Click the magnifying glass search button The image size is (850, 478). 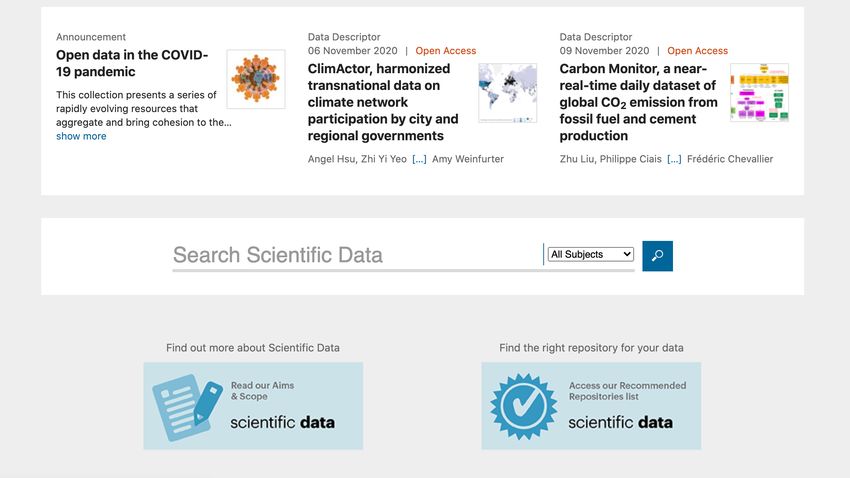(x=657, y=256)
